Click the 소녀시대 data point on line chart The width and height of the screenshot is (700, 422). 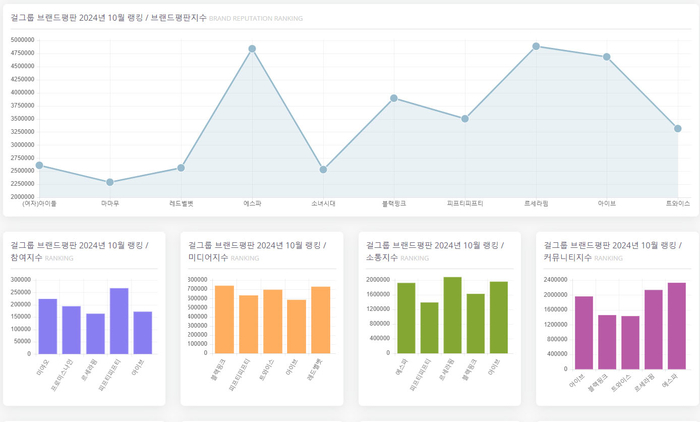pyautogui.click(x=323, y=170)
